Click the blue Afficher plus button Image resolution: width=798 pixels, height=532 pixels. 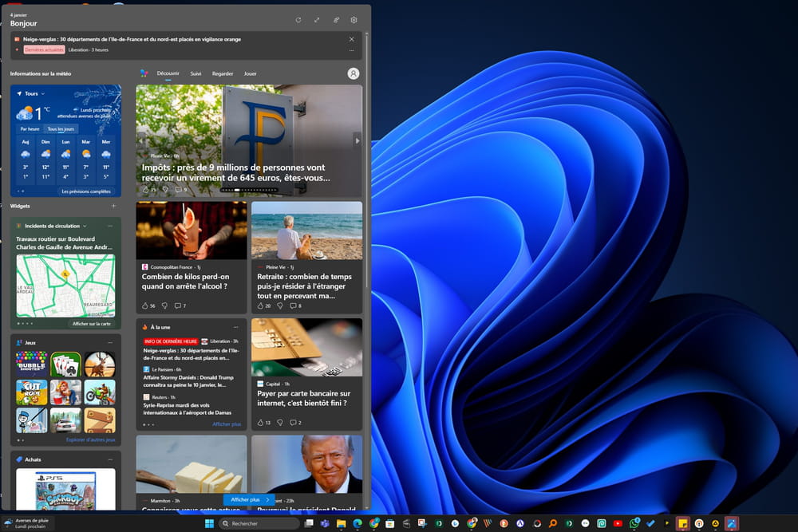click(249, 499)
